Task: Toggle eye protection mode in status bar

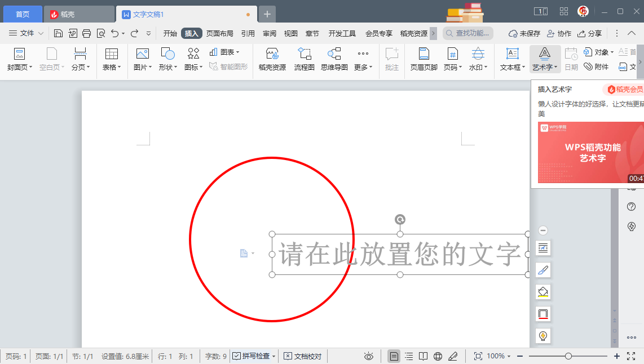Action: click(x=369, y=356)
